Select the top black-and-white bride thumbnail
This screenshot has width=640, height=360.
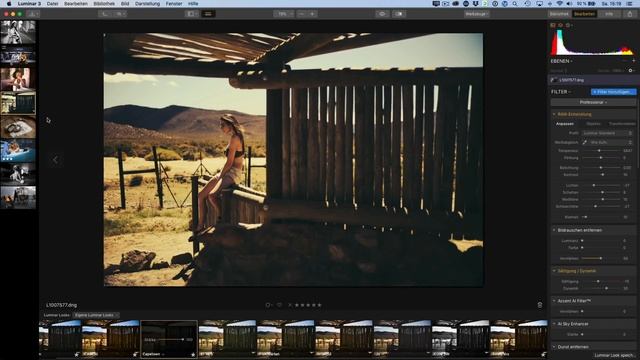(x=18, y=32)
